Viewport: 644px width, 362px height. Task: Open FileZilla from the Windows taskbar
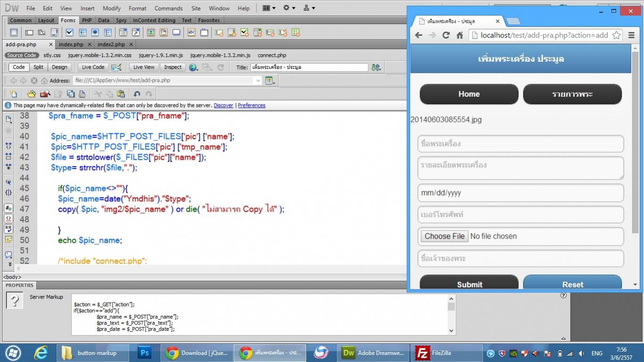446,353
